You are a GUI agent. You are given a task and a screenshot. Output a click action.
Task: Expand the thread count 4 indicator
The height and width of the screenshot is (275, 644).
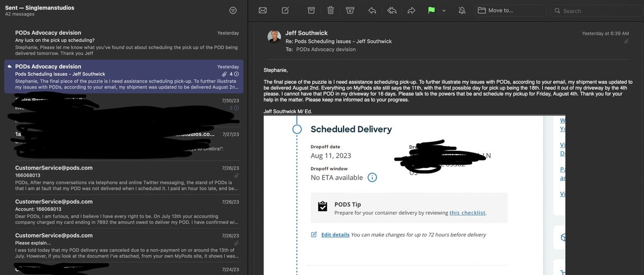coord(235,74)
